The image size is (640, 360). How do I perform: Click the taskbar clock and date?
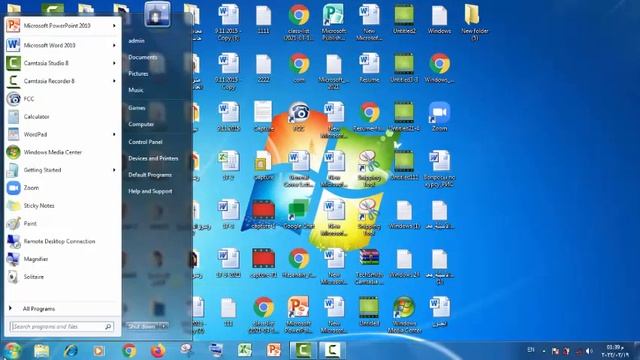pos(615,351)
